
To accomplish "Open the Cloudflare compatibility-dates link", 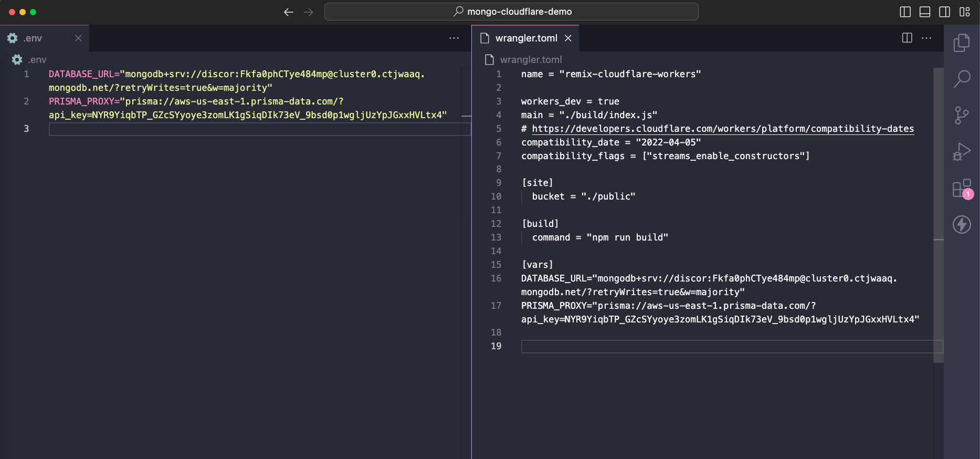I will point(723,129).
